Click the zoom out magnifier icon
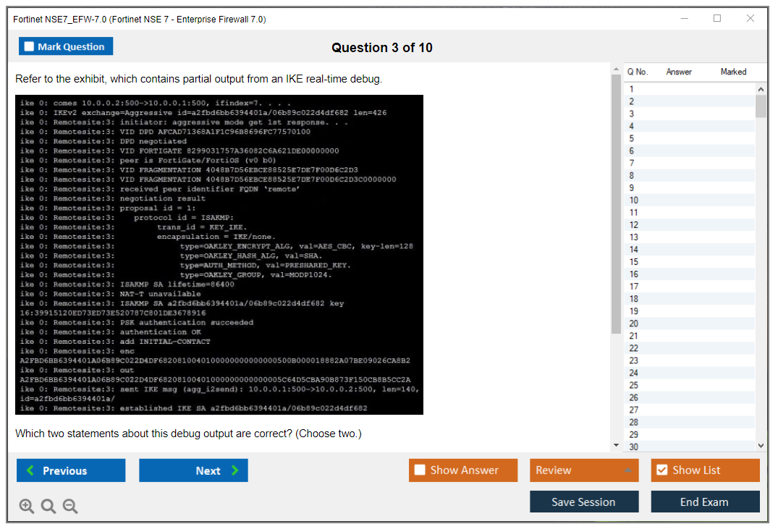 [x=70, y=507]
